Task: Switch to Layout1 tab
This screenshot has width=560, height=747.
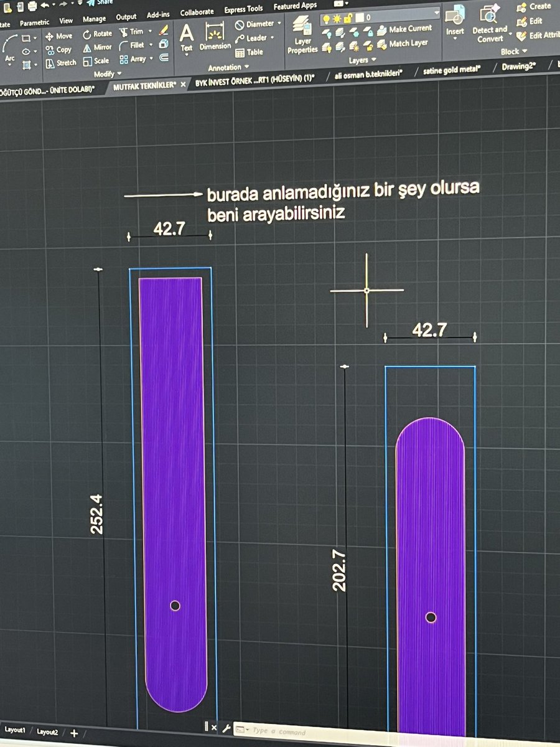Action: tap(15, 730)
